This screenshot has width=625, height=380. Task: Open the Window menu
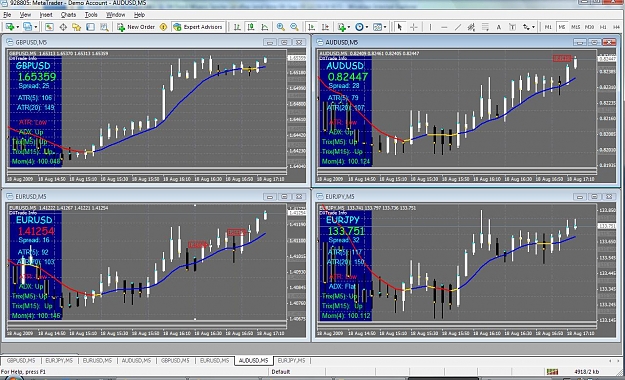coord(116,15)
